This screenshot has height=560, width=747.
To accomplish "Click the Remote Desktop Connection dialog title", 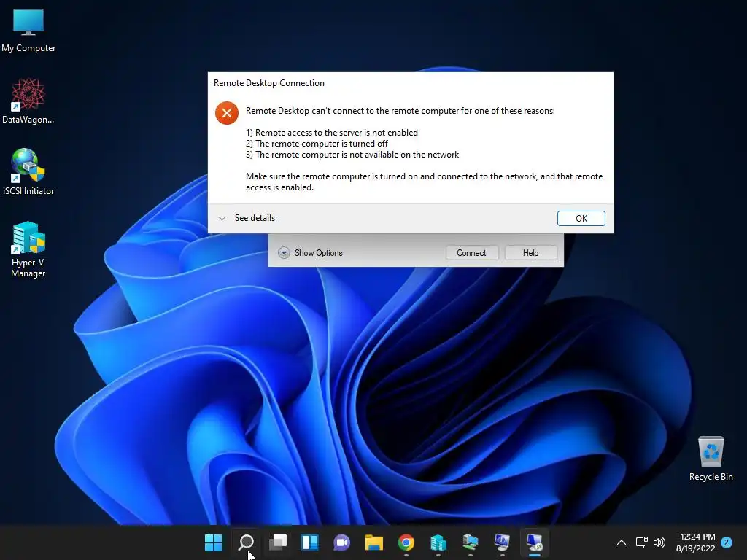I will (x=269, y=83).
